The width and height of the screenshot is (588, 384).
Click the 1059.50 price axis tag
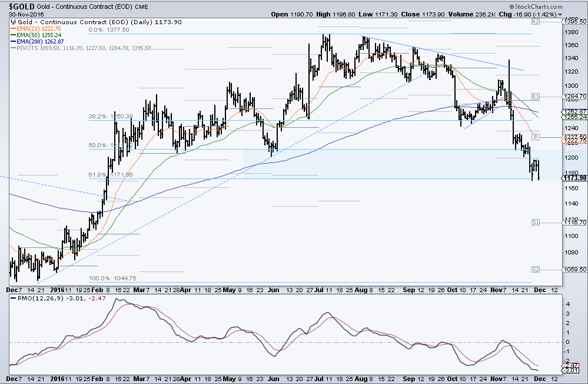[x=575, y=270]
